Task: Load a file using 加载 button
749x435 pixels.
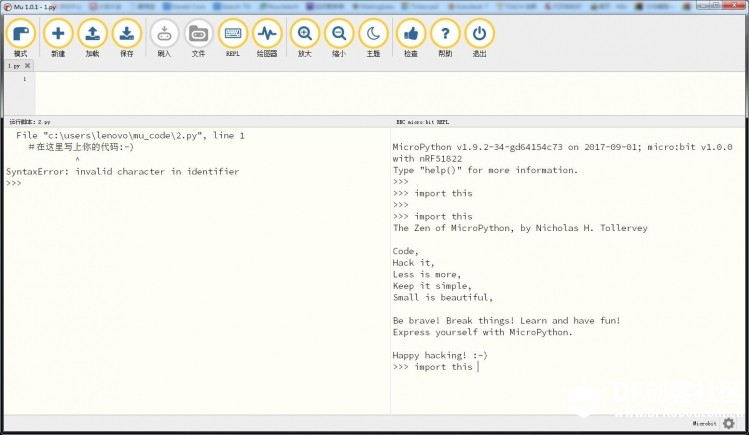Action: [92, 38]
